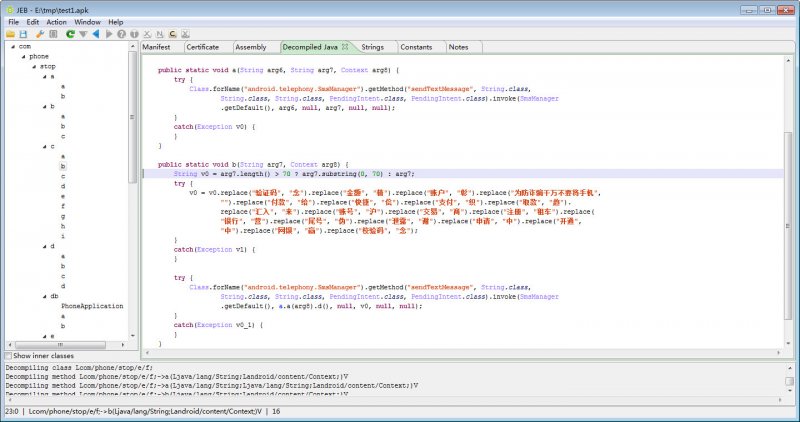Click the tree panel vertical scrollbar thumb
Image resolution: width=800 pixels, height=422 pixels.
pyautogui.click(x=133, y=117)
